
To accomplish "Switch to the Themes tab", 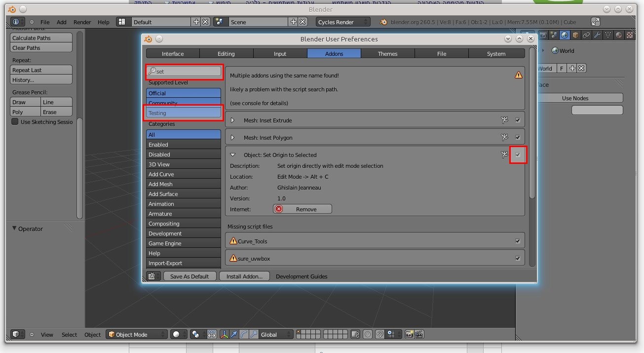I will [387, 54].
